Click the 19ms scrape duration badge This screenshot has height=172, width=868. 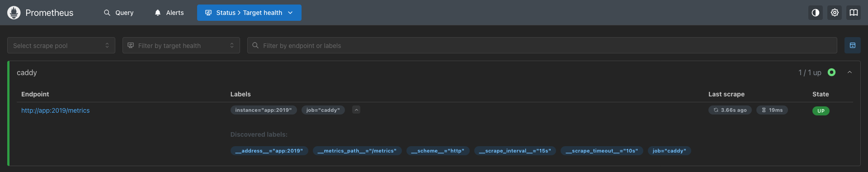pyautogui.click(x=772, y=110)
